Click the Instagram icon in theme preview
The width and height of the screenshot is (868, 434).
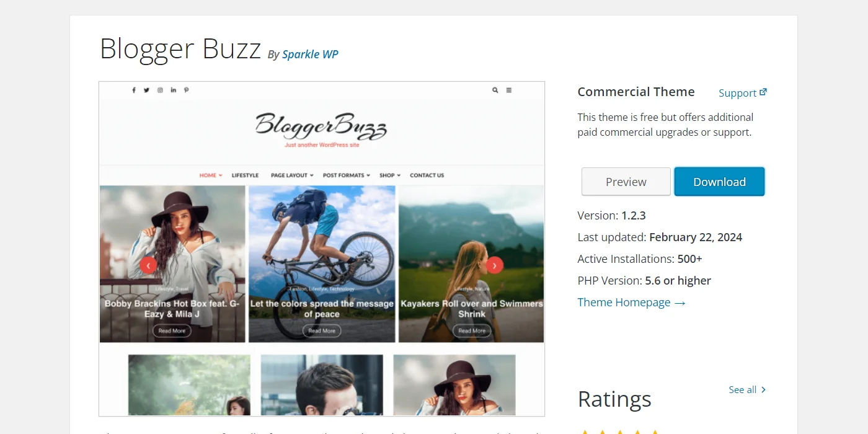click(160, 90)
